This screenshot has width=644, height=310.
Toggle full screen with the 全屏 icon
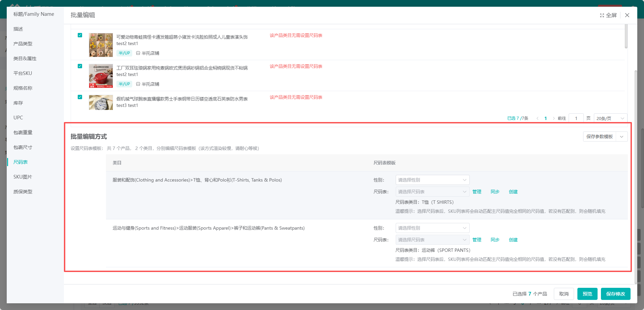click(x=608, y=15)
